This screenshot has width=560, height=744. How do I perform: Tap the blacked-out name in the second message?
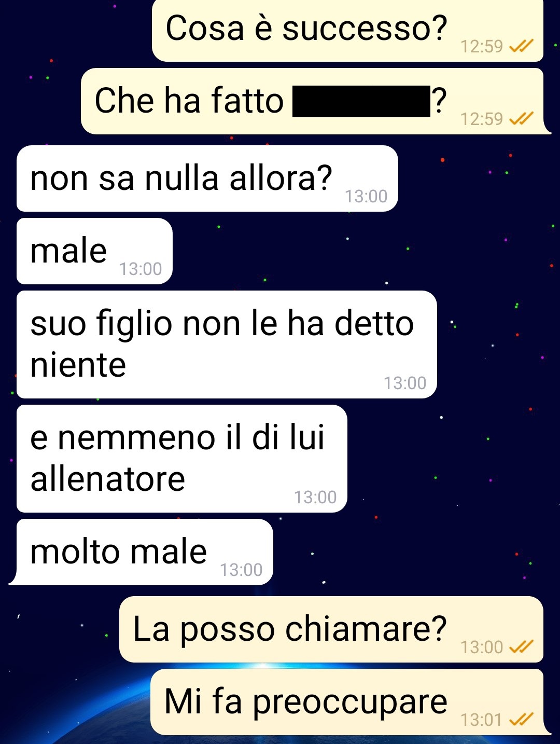tap(361, 101)
